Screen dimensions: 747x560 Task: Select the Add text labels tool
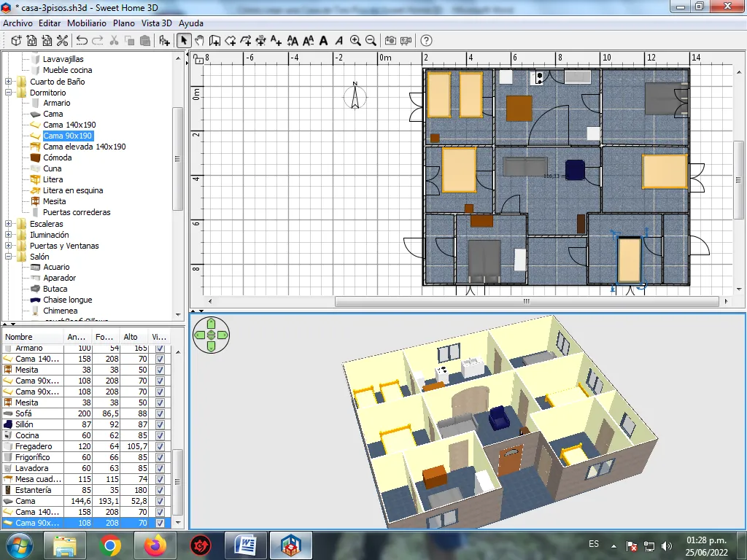[x=276, y=41]
